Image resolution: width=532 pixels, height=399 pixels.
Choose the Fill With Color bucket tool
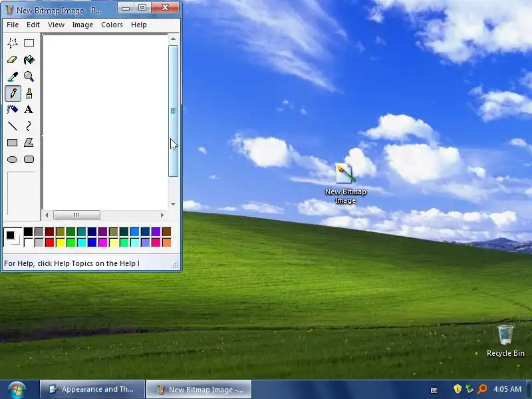tap(29, 60)
